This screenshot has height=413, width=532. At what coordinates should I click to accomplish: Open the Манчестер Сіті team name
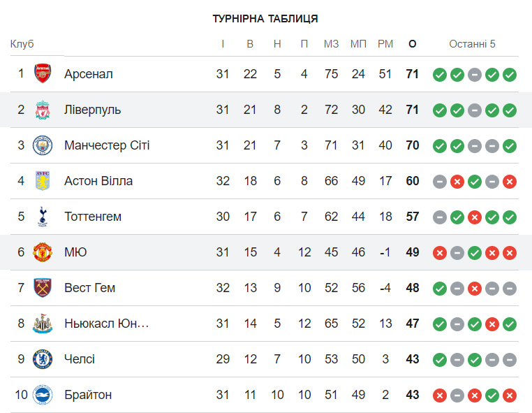click(107, 145)
